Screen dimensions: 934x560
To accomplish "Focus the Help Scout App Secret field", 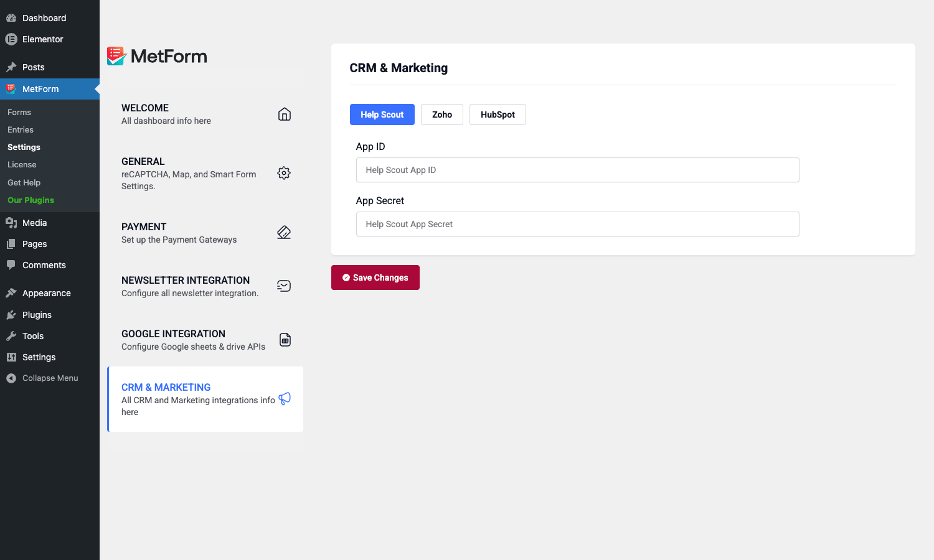I will click(578, 224).
